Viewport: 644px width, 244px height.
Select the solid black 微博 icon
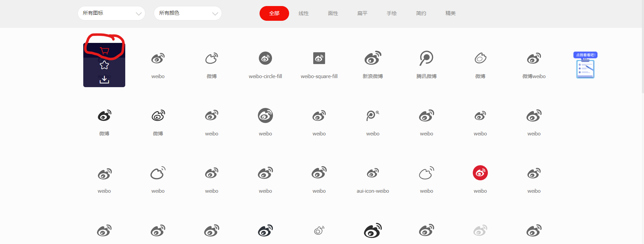104,116
